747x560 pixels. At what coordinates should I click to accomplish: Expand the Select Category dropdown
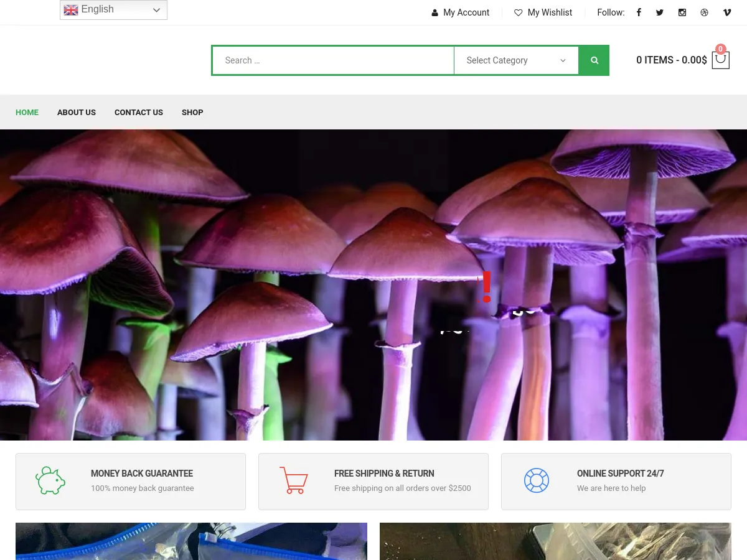pos(516,60)
